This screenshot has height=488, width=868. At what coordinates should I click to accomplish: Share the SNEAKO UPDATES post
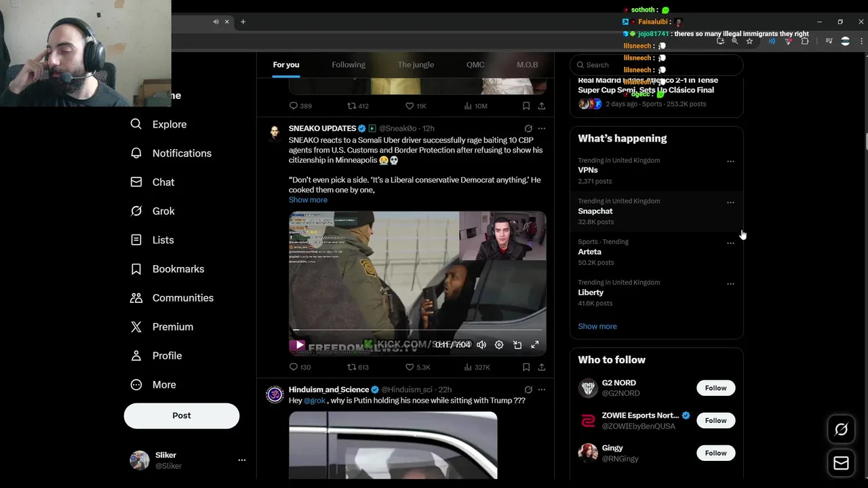542,367
